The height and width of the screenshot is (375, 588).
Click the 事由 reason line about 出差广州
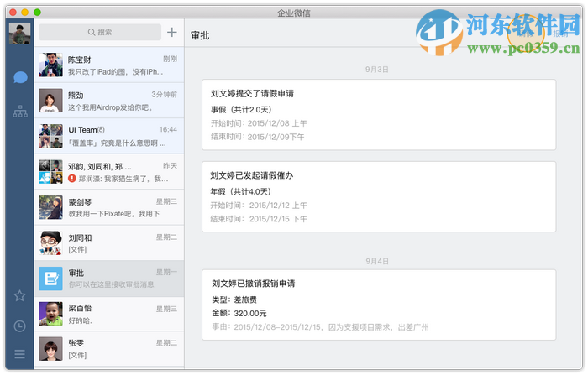tap(320, 327)
